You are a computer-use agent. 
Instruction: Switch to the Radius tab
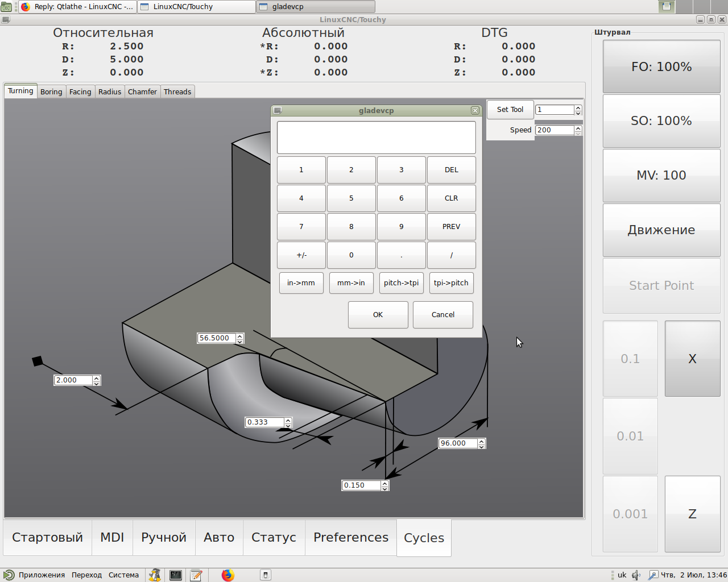[110, 92]
